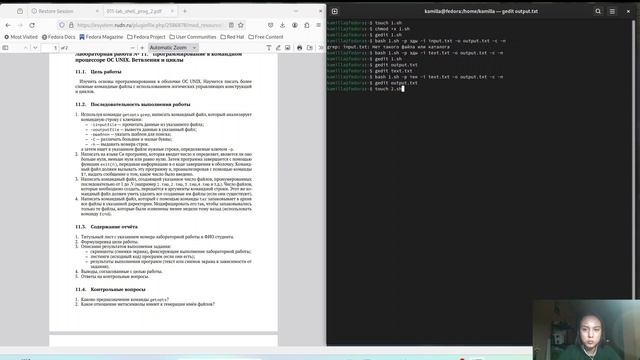
Task: Switch to the Restore Session tab
Action: tap(65, 11)
